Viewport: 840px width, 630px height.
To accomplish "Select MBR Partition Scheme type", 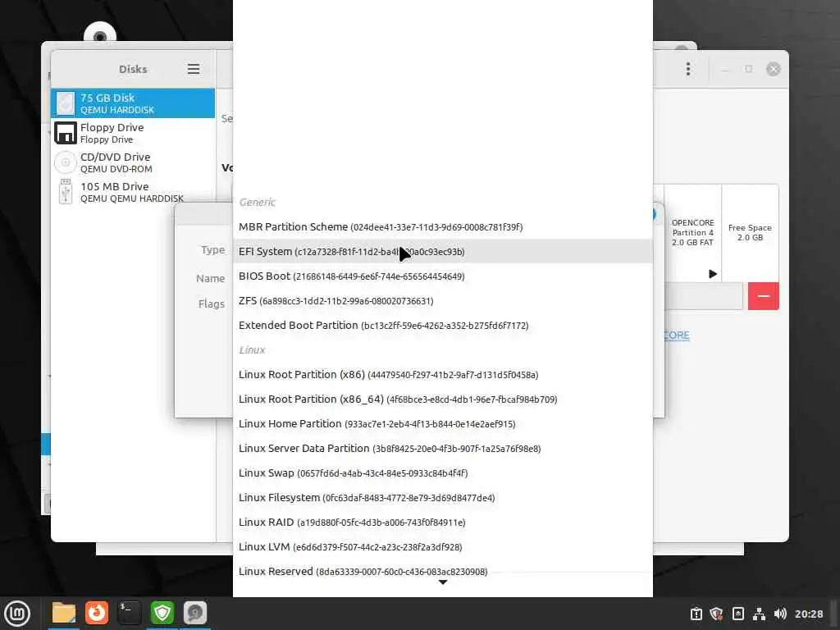I will (x=442, y=226).
